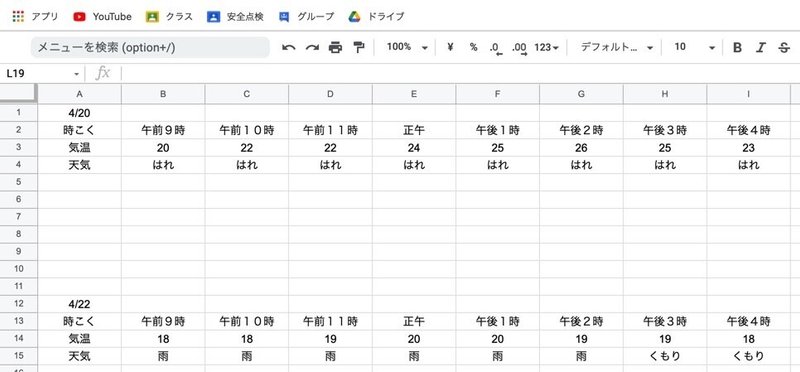Select 天気 cell in row 4
The height and width of the screenshot is (372, 800).
point(80,165)
